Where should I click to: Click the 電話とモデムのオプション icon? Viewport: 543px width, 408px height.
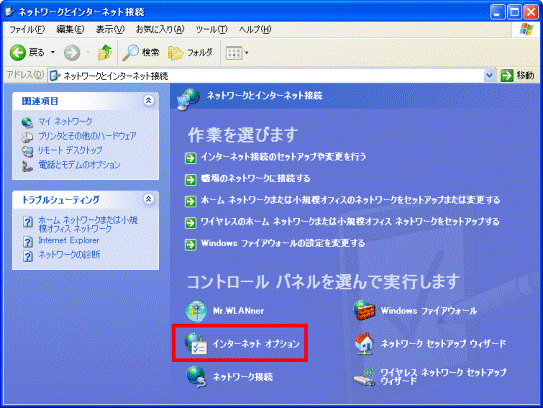click(x=27, y=166)
